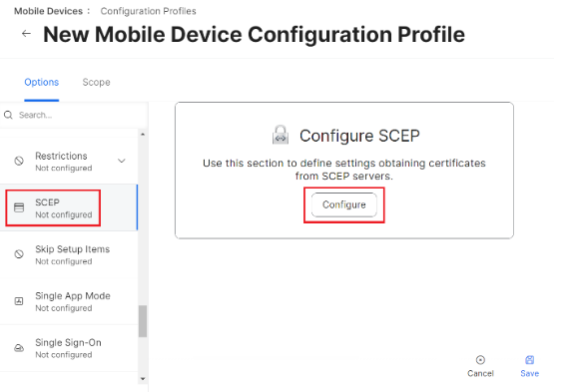
Task: Click the SCEP card icon in sidebar
Action: tap(19, 207)
